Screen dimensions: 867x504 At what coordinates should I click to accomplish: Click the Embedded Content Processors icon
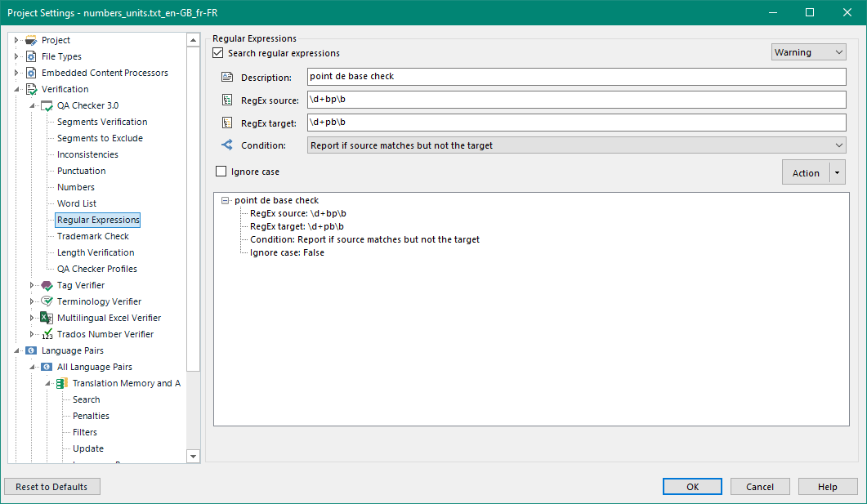click(31, 73)
